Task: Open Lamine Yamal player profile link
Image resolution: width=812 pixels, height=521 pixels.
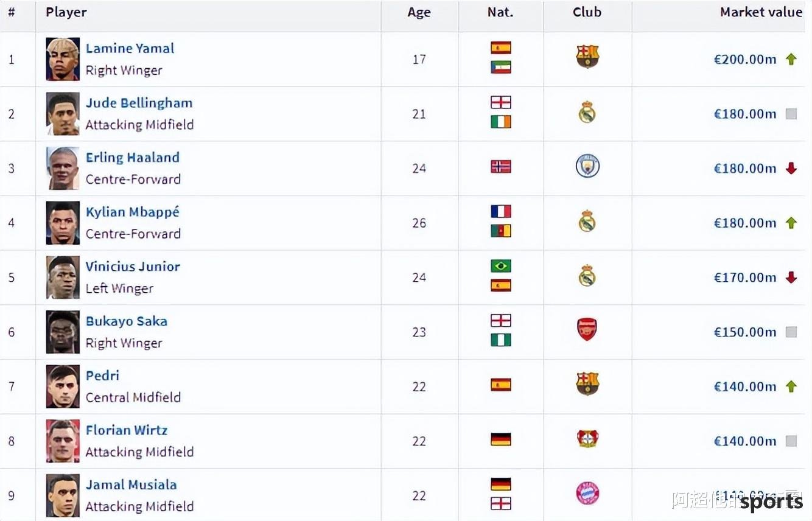Action: [x=130, y=48]
